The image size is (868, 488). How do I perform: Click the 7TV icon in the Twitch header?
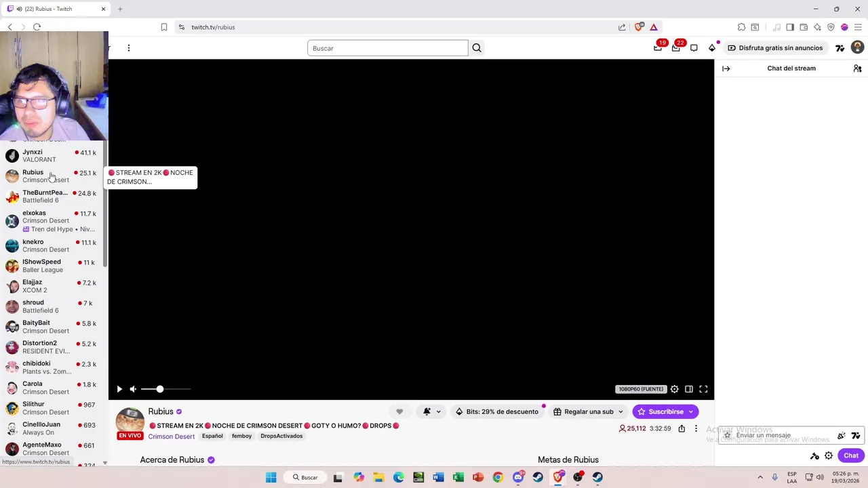click(840, 48)
